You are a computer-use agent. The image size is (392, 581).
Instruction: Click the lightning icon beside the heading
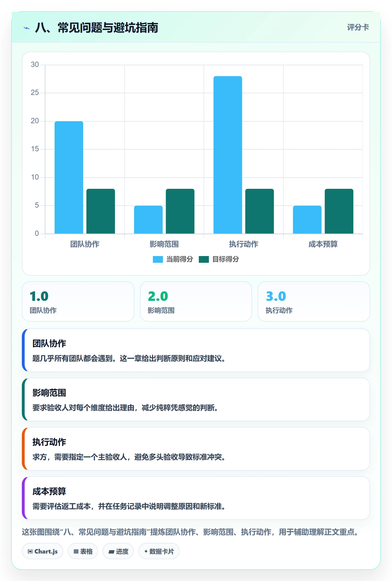tap(27, 28)
